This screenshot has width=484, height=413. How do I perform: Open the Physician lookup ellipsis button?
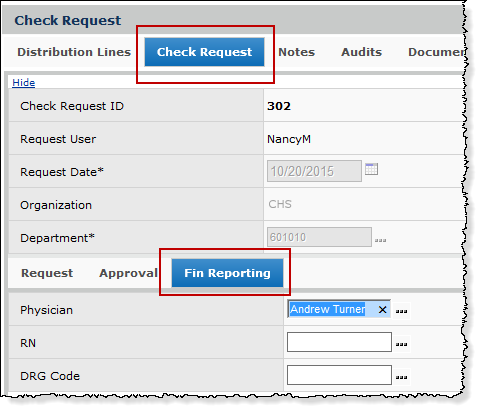[401, 311]
